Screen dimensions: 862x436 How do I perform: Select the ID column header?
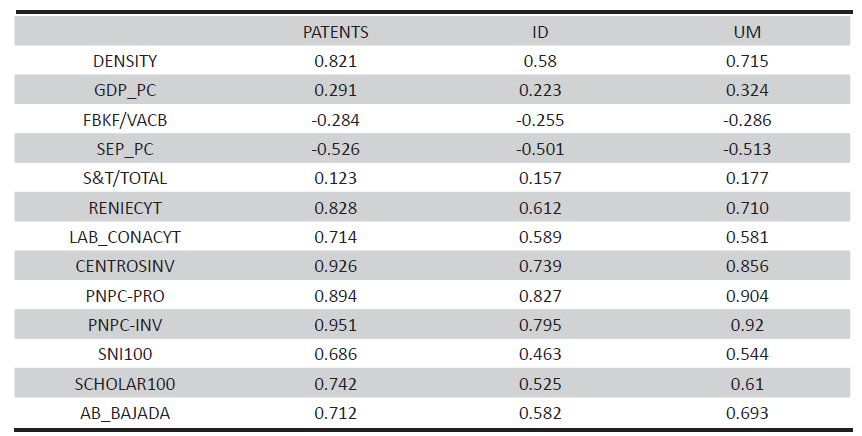click(x=540, y=32)
